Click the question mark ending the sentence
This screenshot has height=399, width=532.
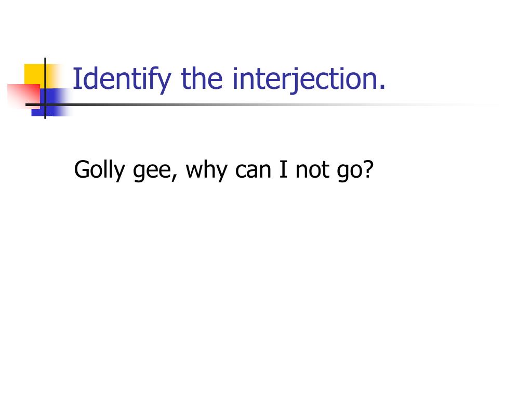click(x=367, y=169)
